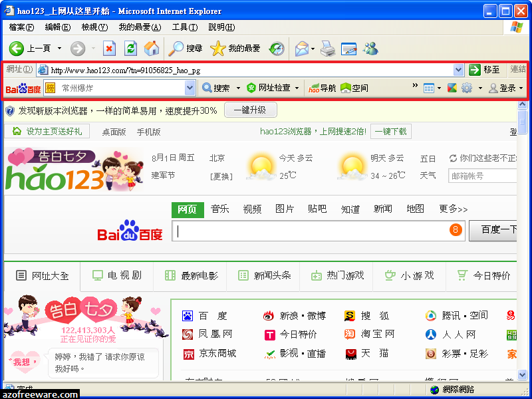Click the 一键升级 button

(251, 110)
